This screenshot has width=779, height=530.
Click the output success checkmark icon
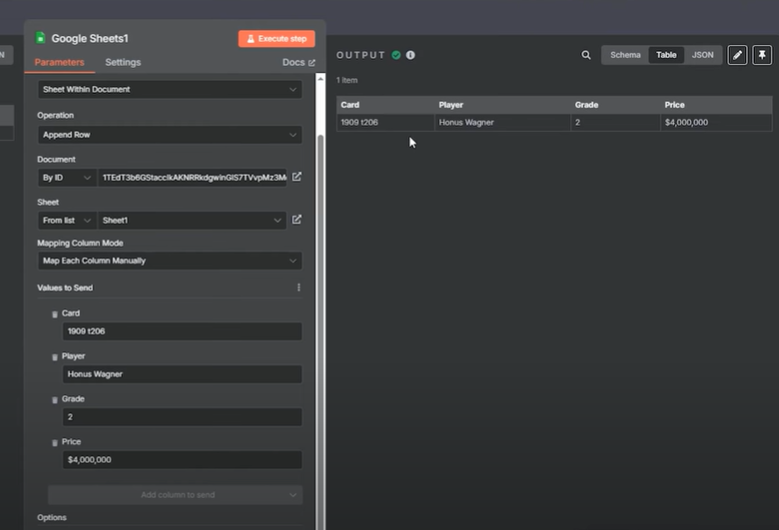coord(396,55)
